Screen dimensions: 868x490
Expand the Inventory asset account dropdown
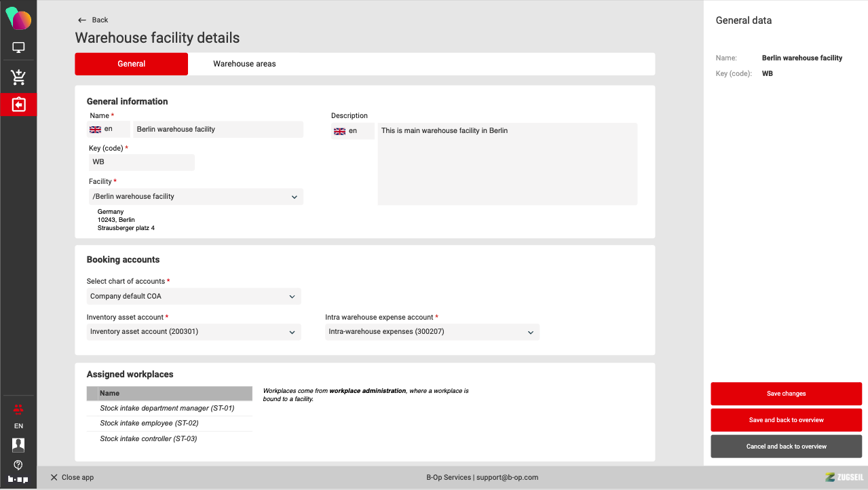pos(193,332)
